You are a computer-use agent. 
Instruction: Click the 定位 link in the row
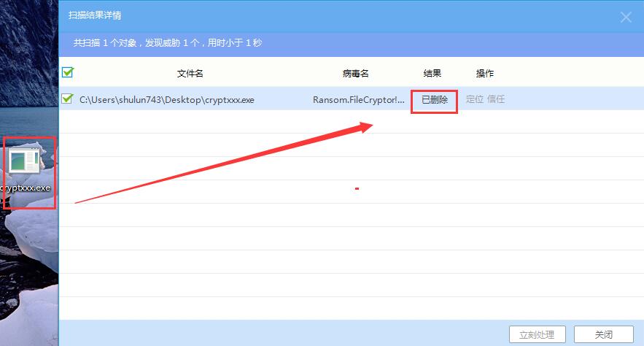click(x=474, y=99)
